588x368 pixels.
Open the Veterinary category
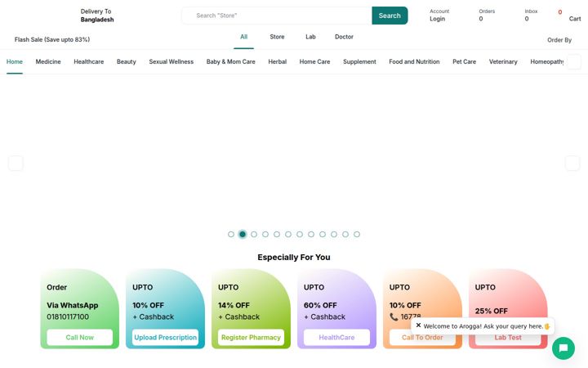pos(503,61)
